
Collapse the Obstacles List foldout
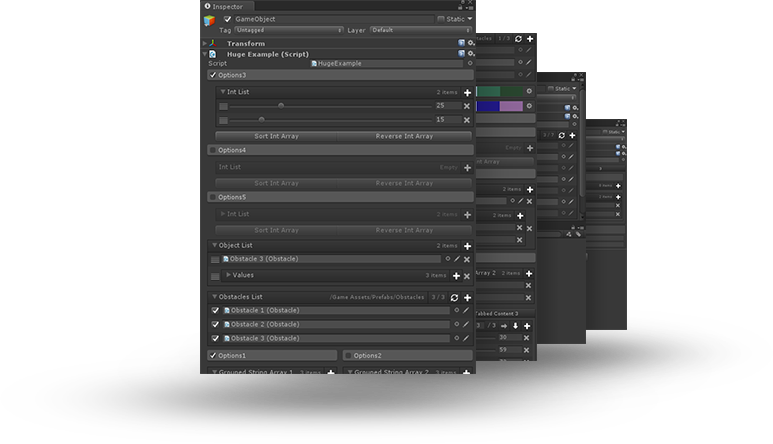[x=214, y=297]
